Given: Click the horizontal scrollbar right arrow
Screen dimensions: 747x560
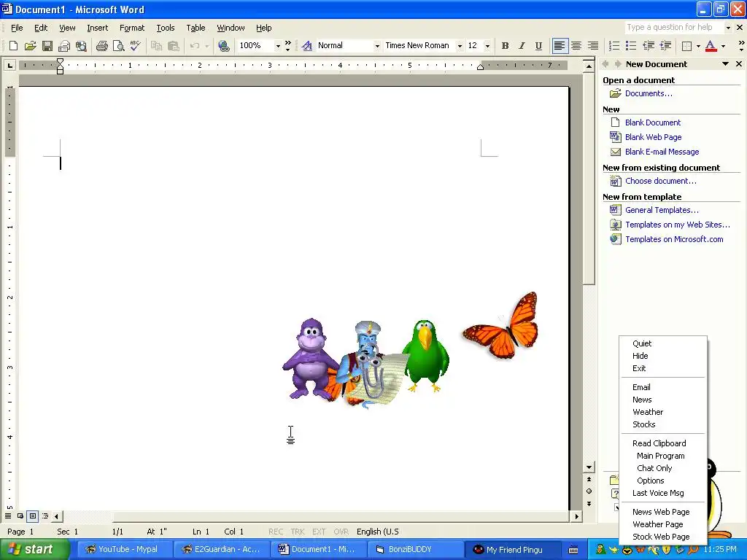Looking at the screenshot, I should tap(576, 516).
